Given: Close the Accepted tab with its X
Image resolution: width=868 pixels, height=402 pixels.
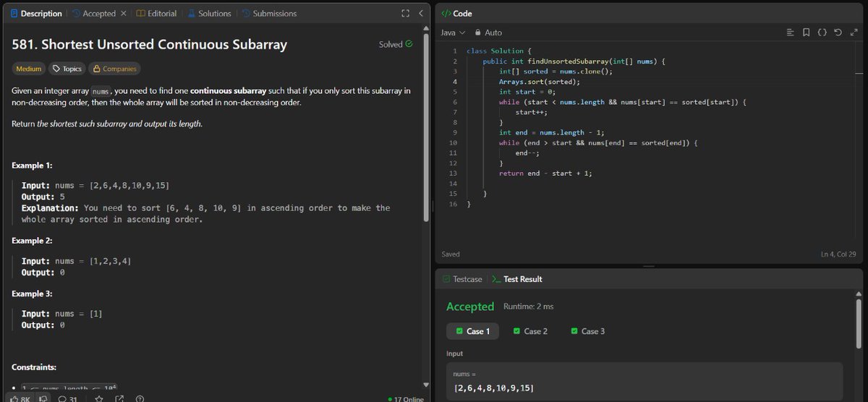Looking at the screenshot, I should coord(123,13).
